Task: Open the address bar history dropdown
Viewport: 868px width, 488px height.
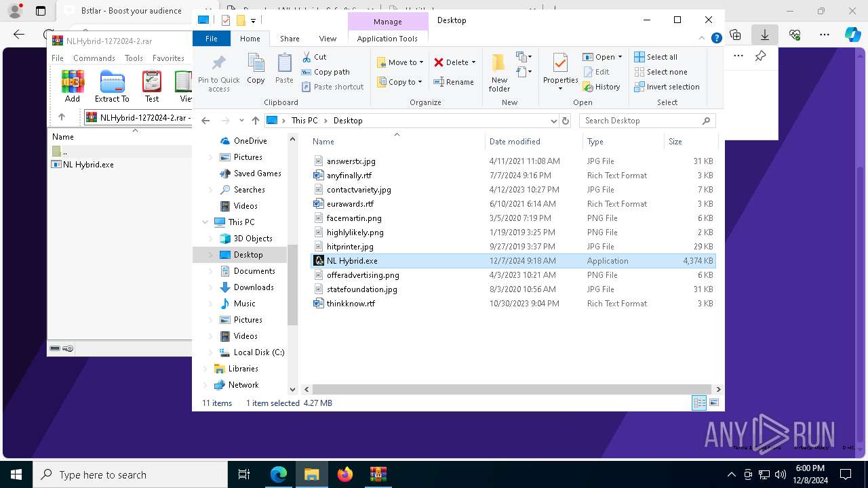Action: 554,121
